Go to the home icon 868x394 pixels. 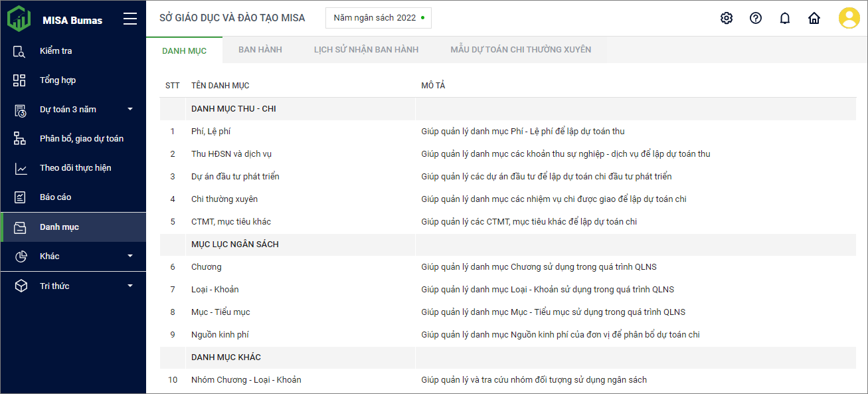(x=814, y=18)
